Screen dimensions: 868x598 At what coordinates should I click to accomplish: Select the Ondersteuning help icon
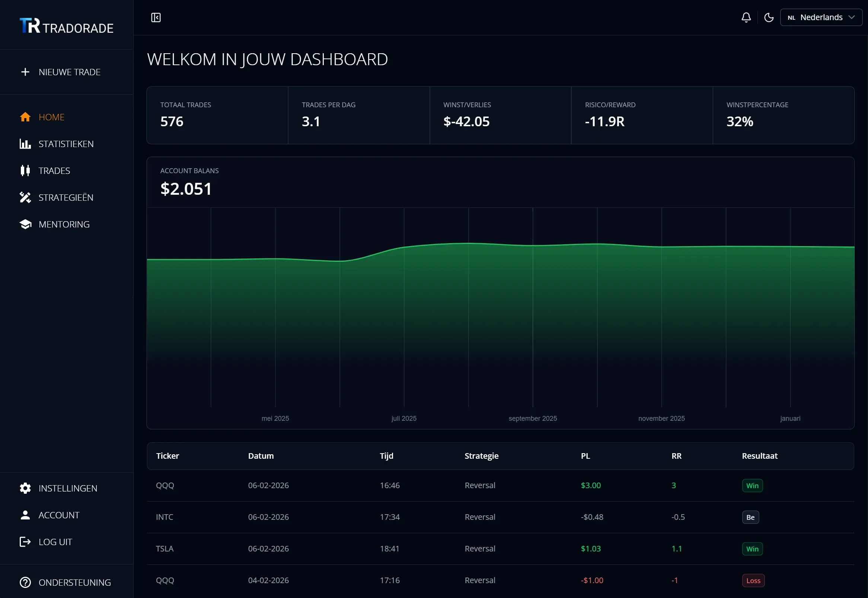25,582
